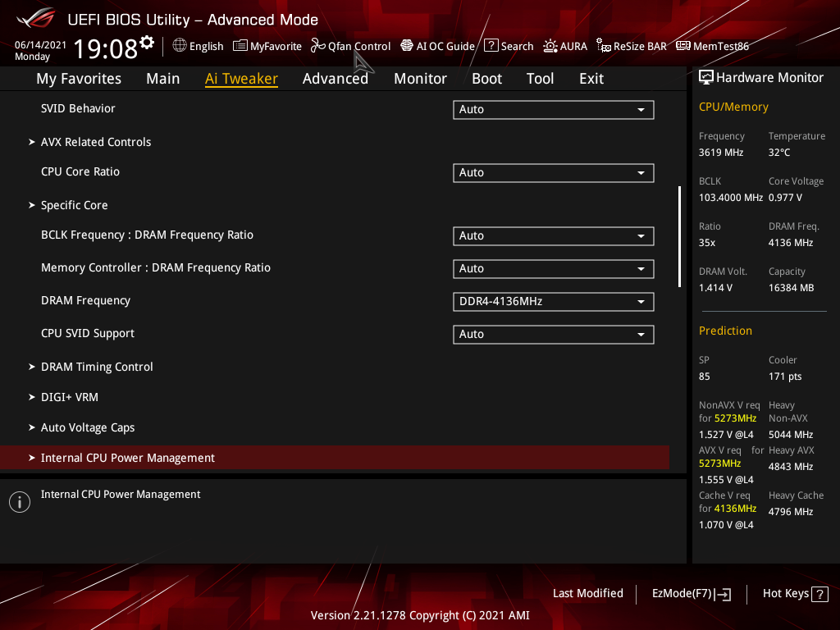The image size is (840, 630).
Task: Launch the AI OC Guide icon
Action: [x=407, y=46]
